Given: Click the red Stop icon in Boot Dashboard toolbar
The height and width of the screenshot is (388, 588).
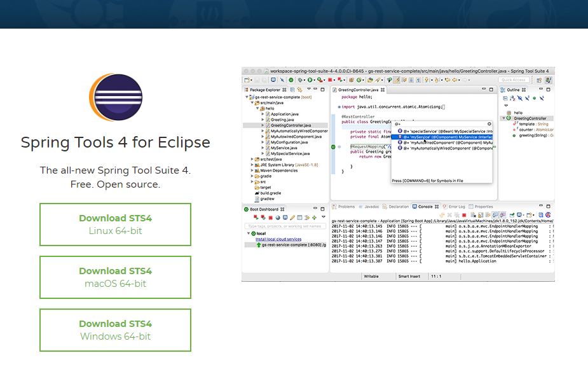Looking at the screenshot, I should (x=270, y=218).
